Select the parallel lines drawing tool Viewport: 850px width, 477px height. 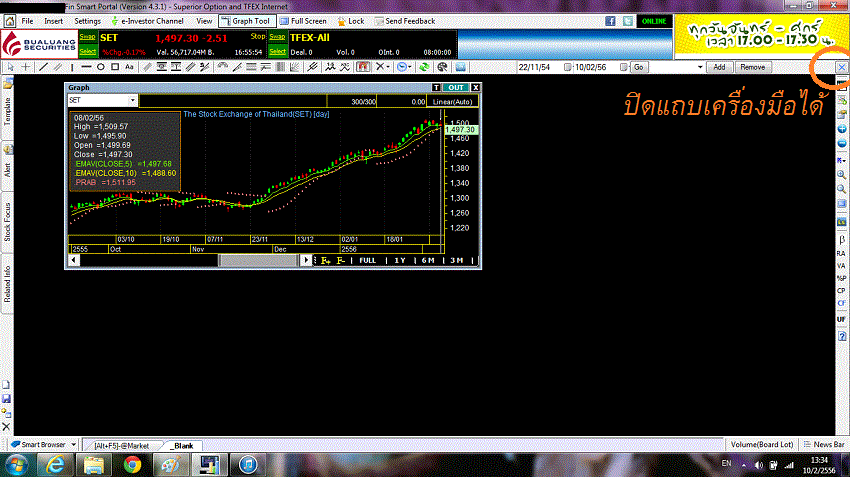[x=57, y=67]
